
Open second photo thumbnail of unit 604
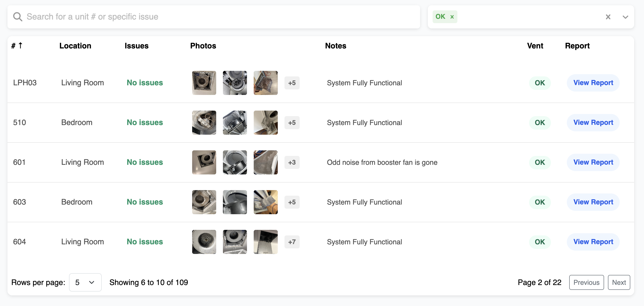pyautogui.click(x=235, y=242)
